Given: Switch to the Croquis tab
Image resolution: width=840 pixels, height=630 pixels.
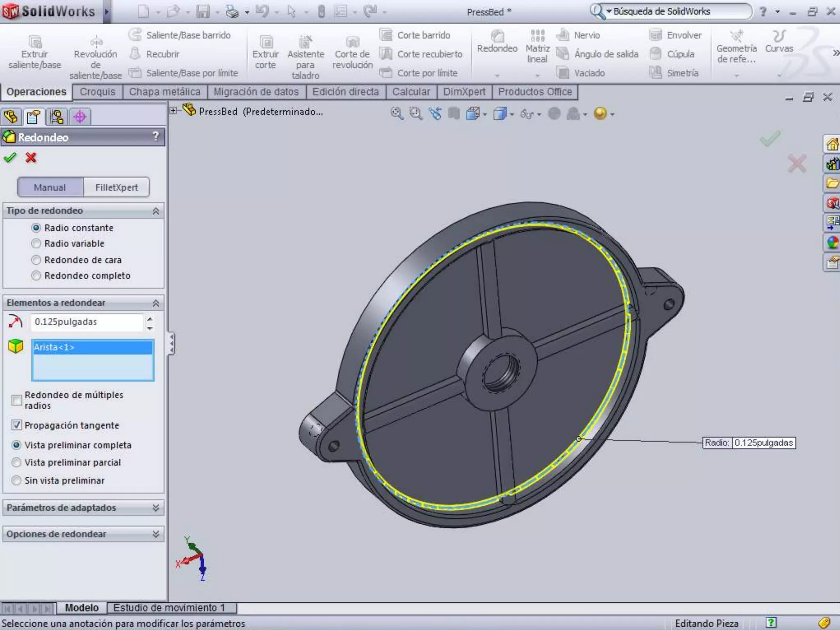Looking at the screenshot, I should 98,92.
